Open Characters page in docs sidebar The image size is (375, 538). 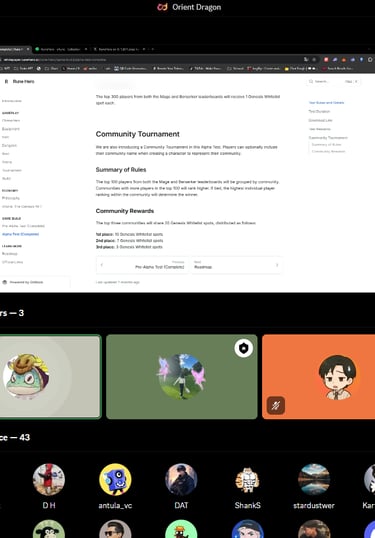(x=11, y=120)
